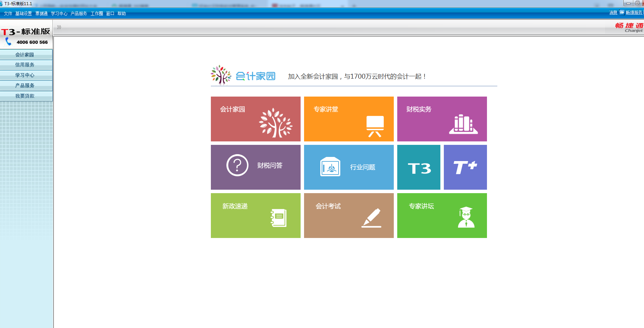644x328 pixels.
Task: Open the 帮助 menu
Action: (121, 13)
